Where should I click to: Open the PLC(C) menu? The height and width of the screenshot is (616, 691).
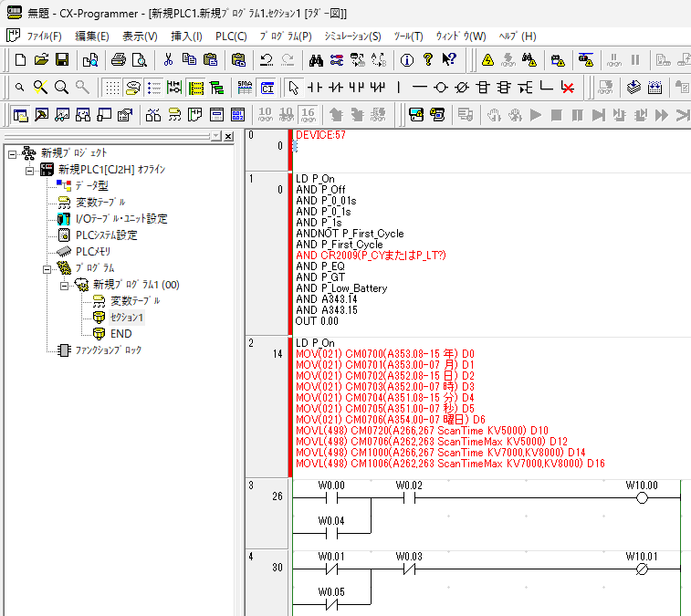(x=230, y=36)
